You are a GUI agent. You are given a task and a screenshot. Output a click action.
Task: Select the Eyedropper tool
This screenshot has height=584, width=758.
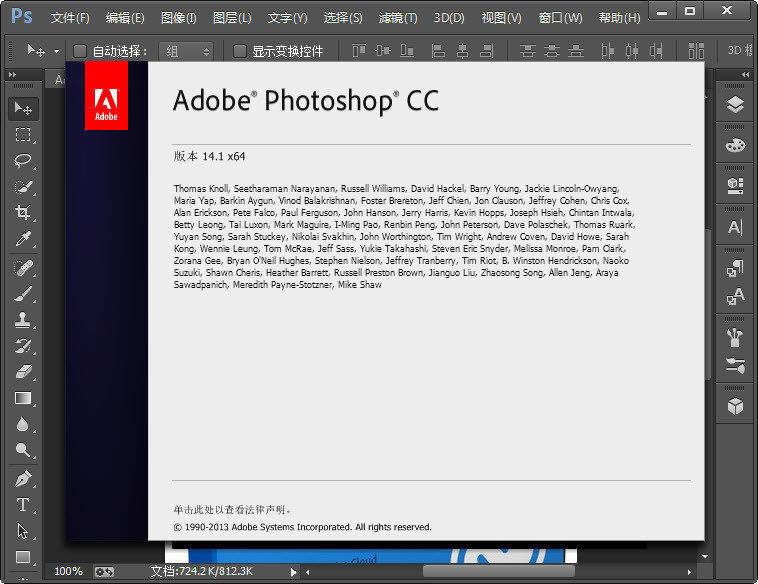[23, 239]
